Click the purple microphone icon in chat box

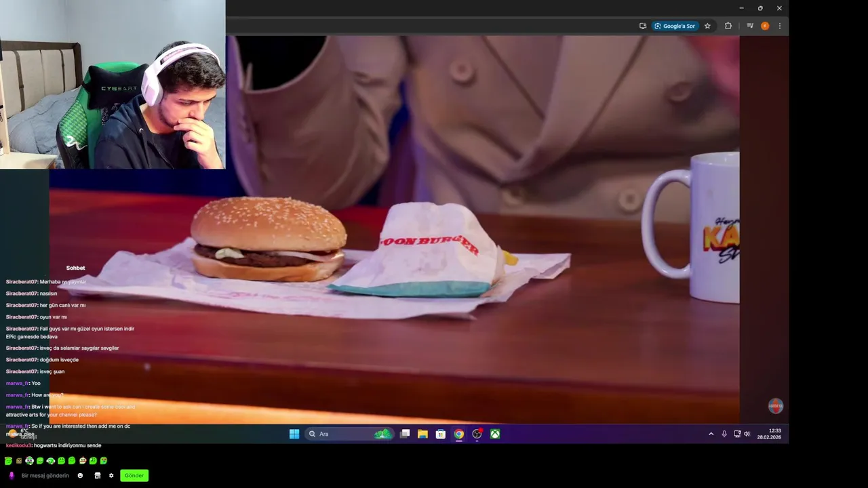coord(12,476)
